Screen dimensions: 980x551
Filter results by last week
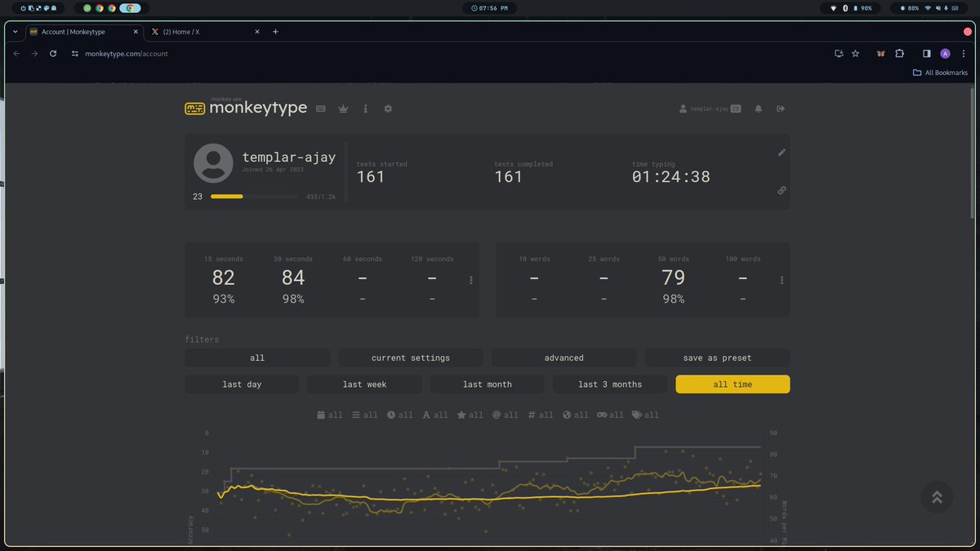[x=365, y=384]
